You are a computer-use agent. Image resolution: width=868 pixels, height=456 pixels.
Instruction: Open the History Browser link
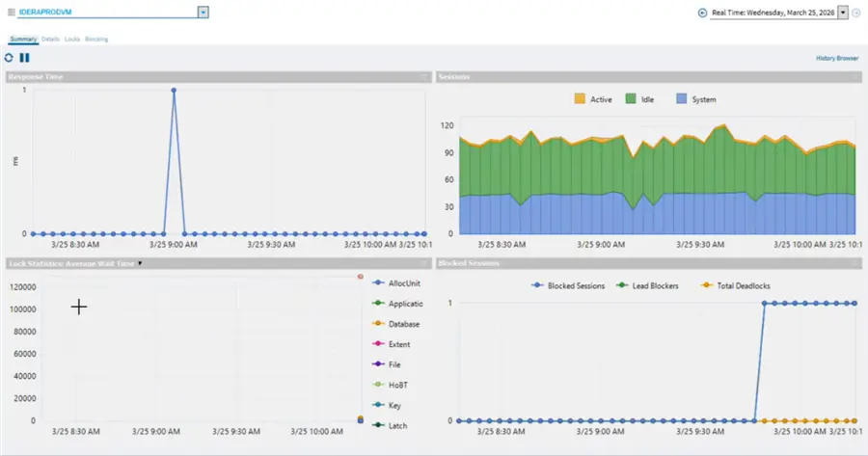(x=837, y=58)
